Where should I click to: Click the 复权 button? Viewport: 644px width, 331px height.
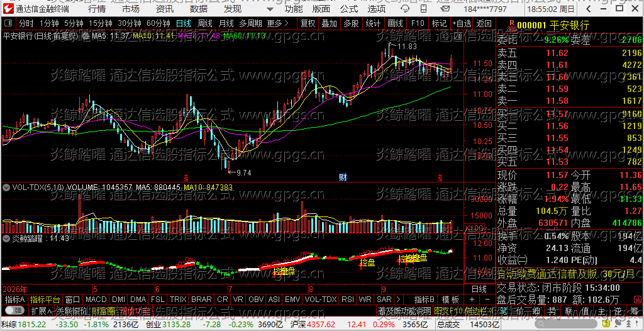coord(308,23)
